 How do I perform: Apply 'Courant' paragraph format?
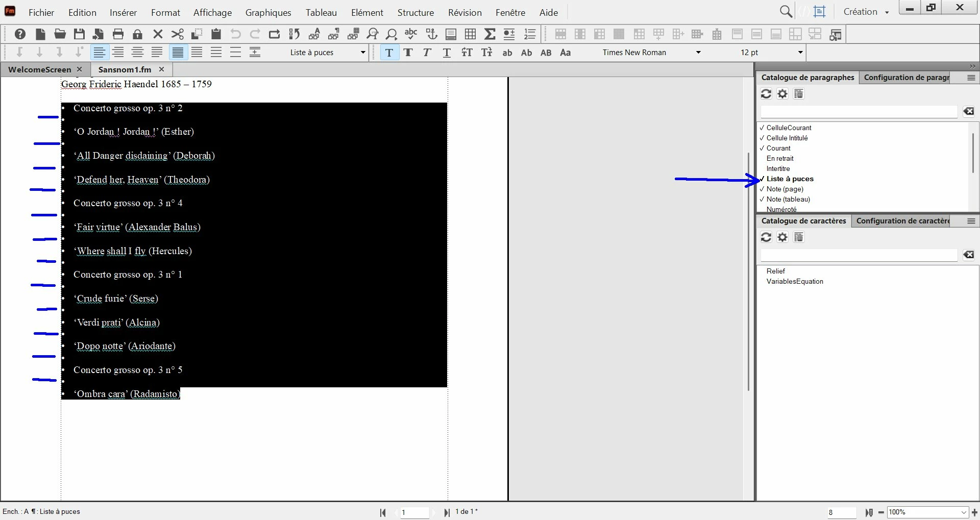778,148
